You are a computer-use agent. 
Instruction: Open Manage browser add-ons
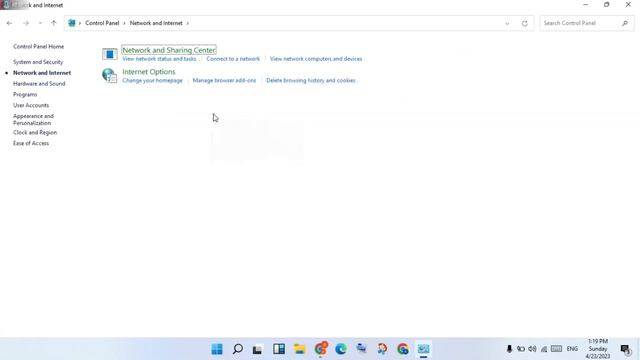coord(224,80)
